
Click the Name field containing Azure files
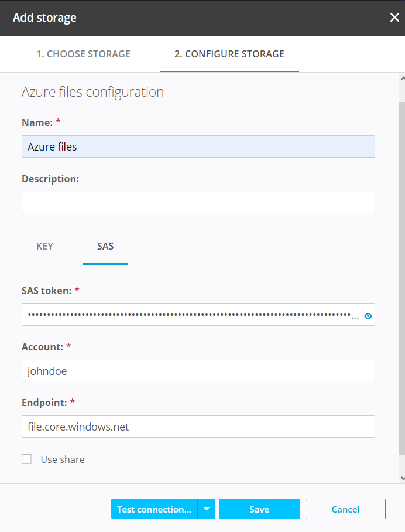coord(198,146)
